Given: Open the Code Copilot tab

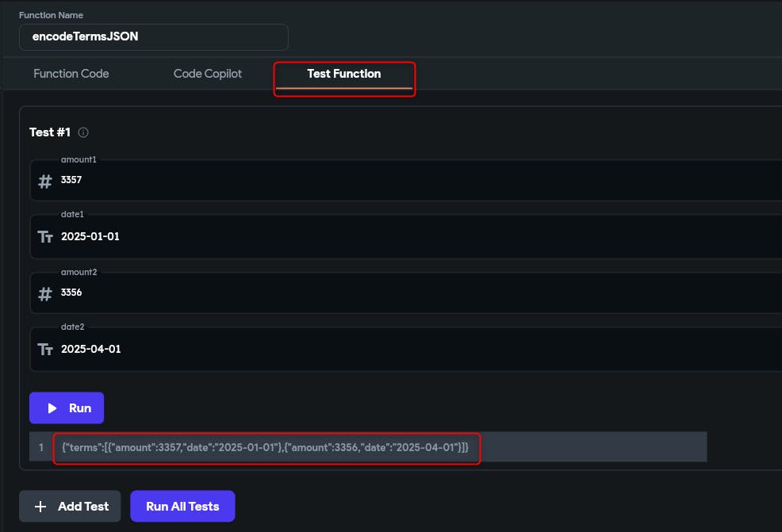Looking at the screenshot, I should pyautogui.click(x=208, y=74).
